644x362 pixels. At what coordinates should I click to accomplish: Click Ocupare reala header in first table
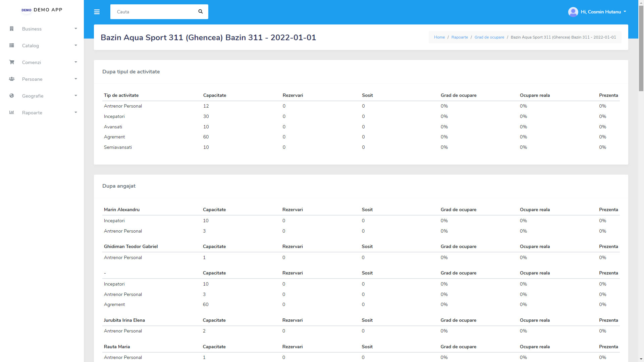tap(535, 95)
